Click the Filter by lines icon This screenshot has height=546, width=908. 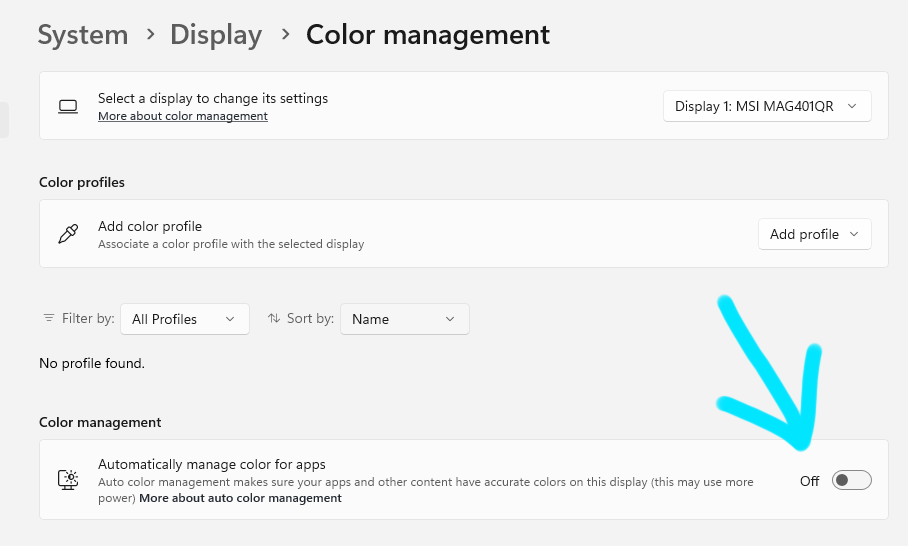[x=49, y=318]
